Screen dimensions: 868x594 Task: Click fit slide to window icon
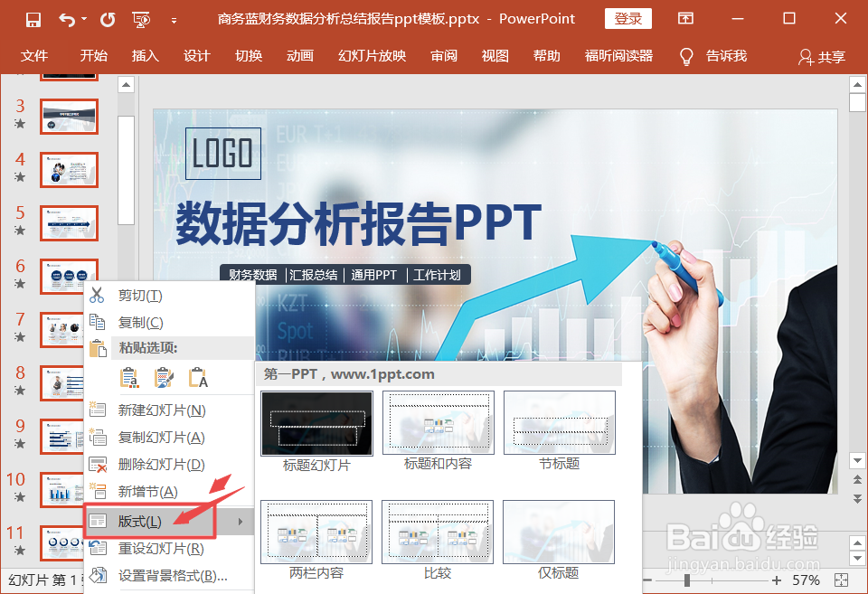point(841,580)
